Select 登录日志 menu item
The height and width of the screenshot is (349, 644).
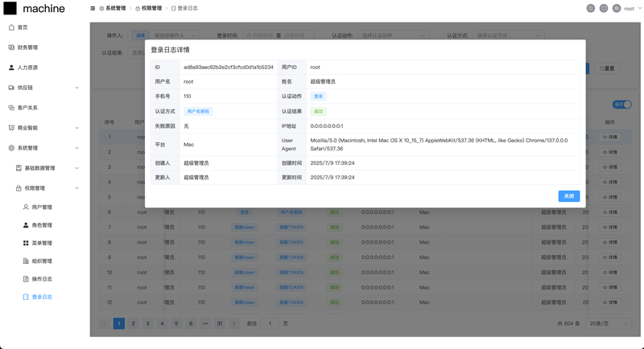[42, 297]
